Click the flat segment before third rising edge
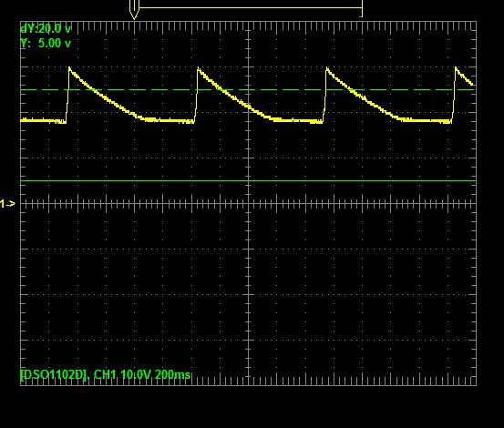The image size is (504, 428). (x=297, y=121)
